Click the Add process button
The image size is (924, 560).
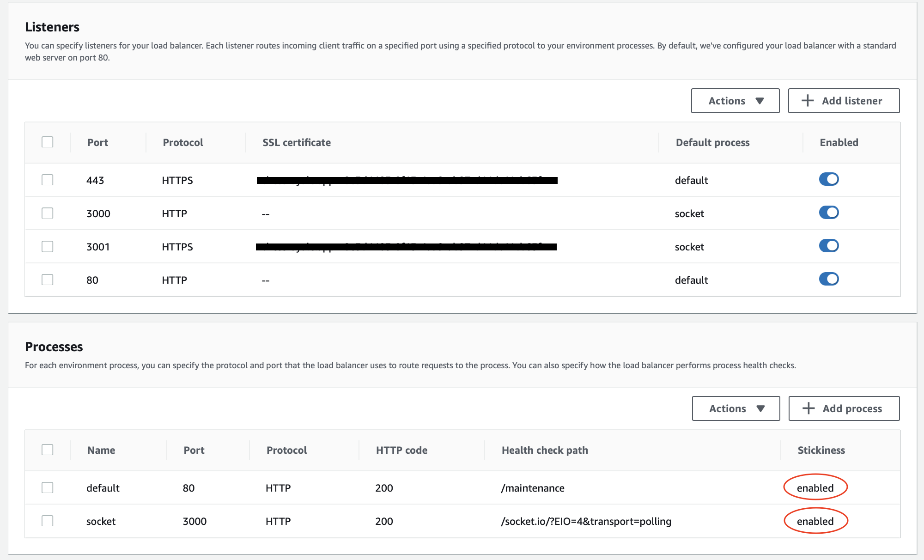tap(844, 408)
